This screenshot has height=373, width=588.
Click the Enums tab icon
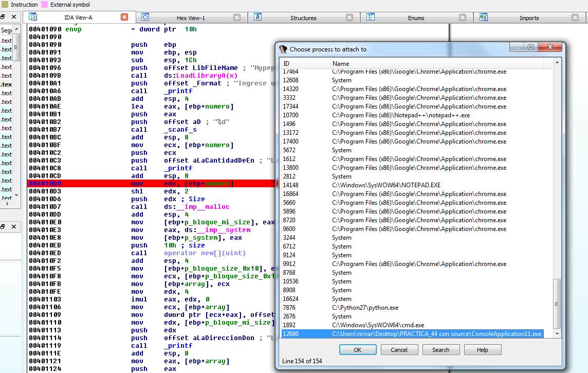pyautogui.click(x=371, y=17)
